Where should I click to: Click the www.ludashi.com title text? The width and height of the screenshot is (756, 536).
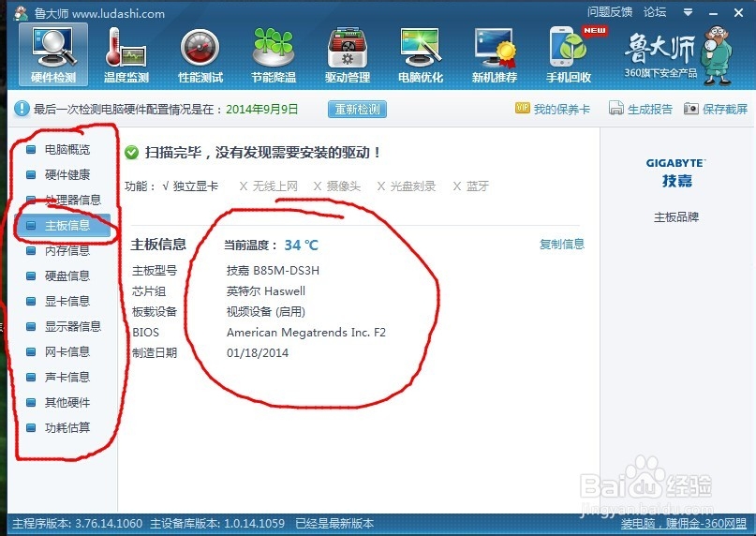click(119, 13)
